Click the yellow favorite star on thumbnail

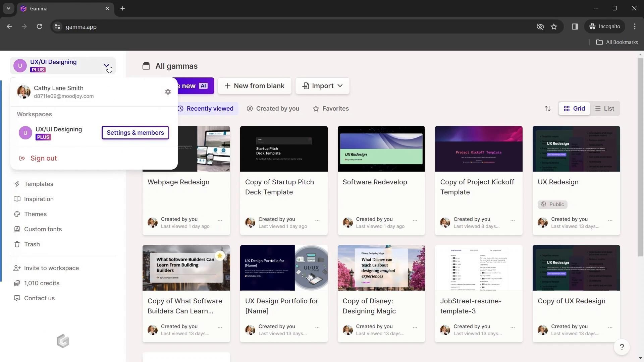(x=220, y=256)
